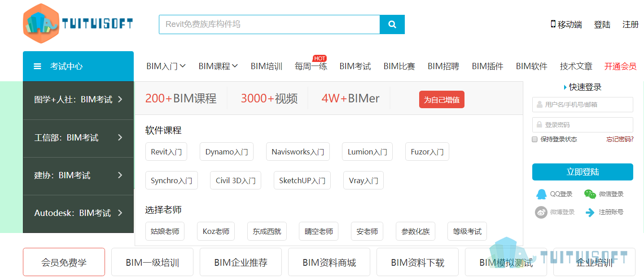
Task: Open the BIM企业推荐 tab
Action: coord(241,262)
